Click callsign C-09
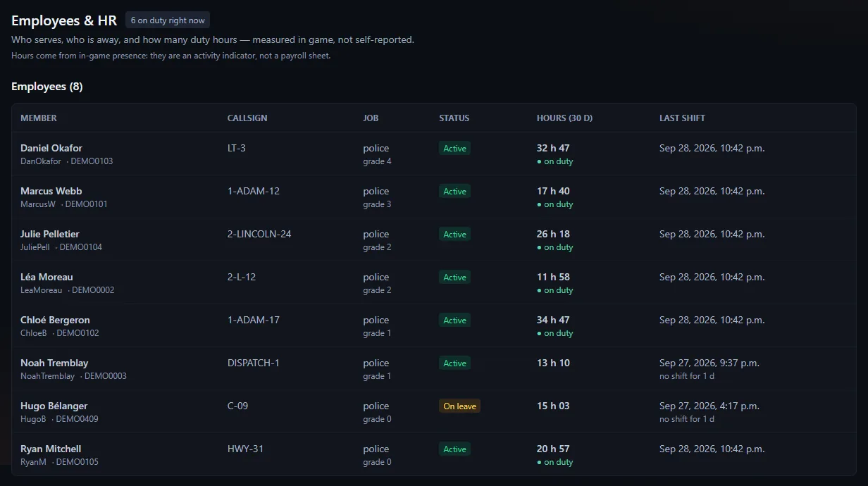This screenshot has height=486, width=868. click(238, 406)
